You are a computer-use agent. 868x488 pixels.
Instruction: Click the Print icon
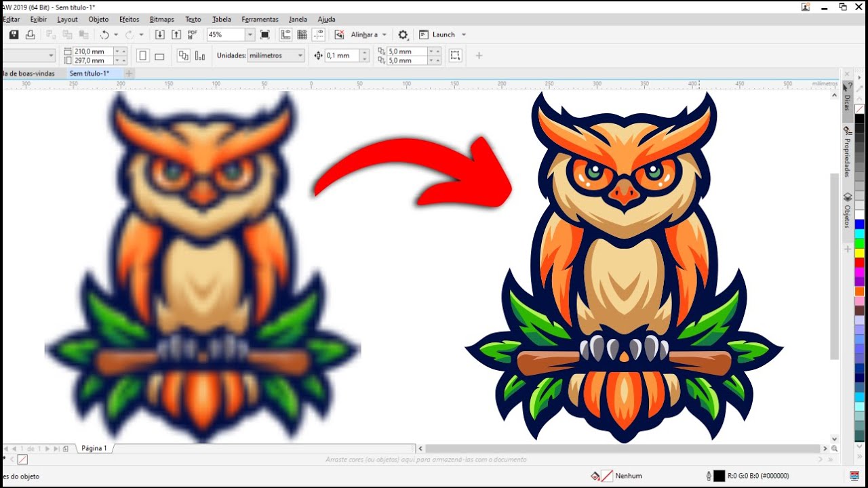(x=30, y=35)
